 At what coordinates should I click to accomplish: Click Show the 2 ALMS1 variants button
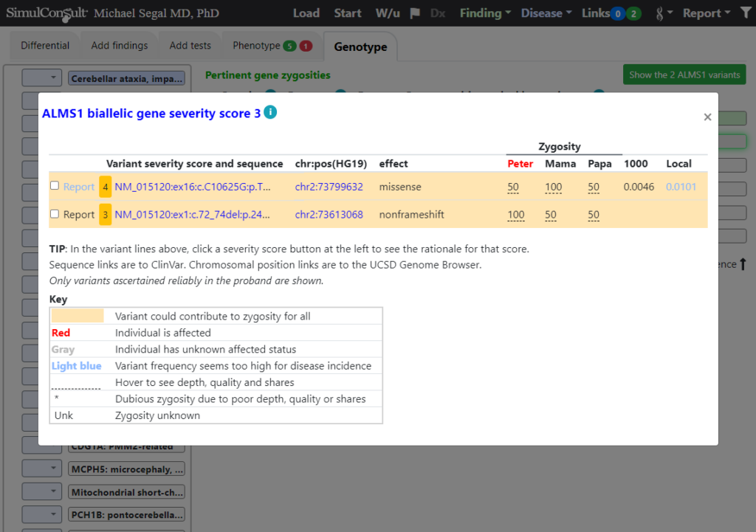tap(684, 75)
